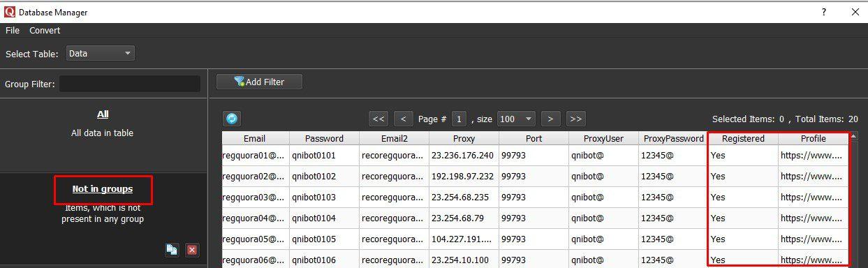The image size is (868, 268).
Task: Click the copy group icon in sidebar
Action: point(171,250)
